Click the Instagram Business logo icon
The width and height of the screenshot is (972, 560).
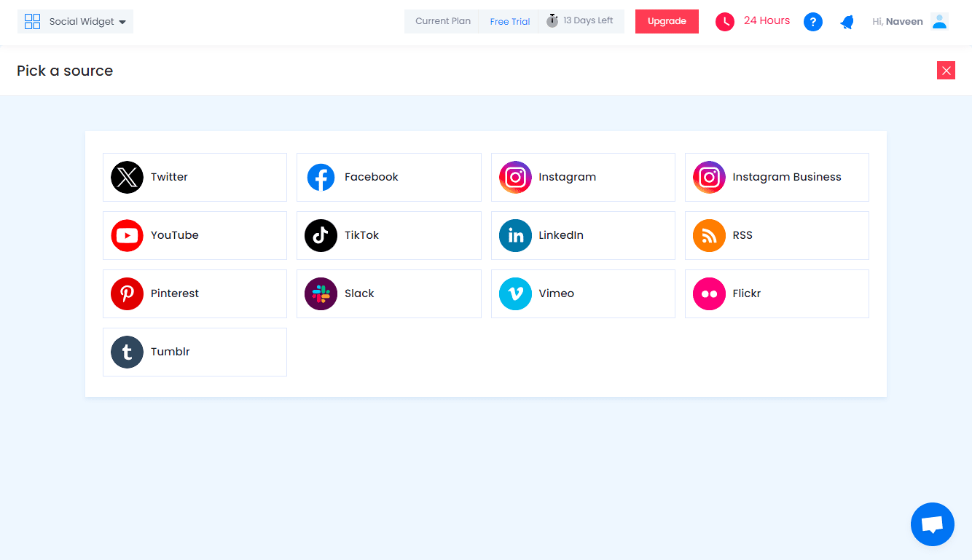pyautogui.click(x=709, y=177)
